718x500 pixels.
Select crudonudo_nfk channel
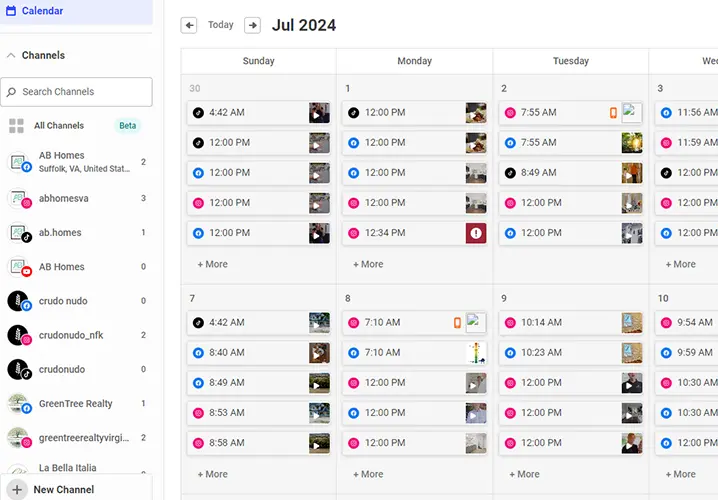76,335
